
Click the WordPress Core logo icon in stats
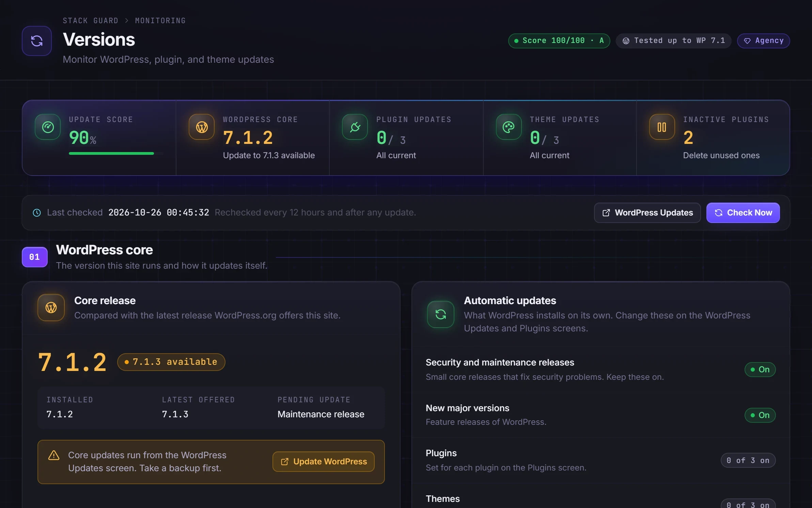(202, 127)
